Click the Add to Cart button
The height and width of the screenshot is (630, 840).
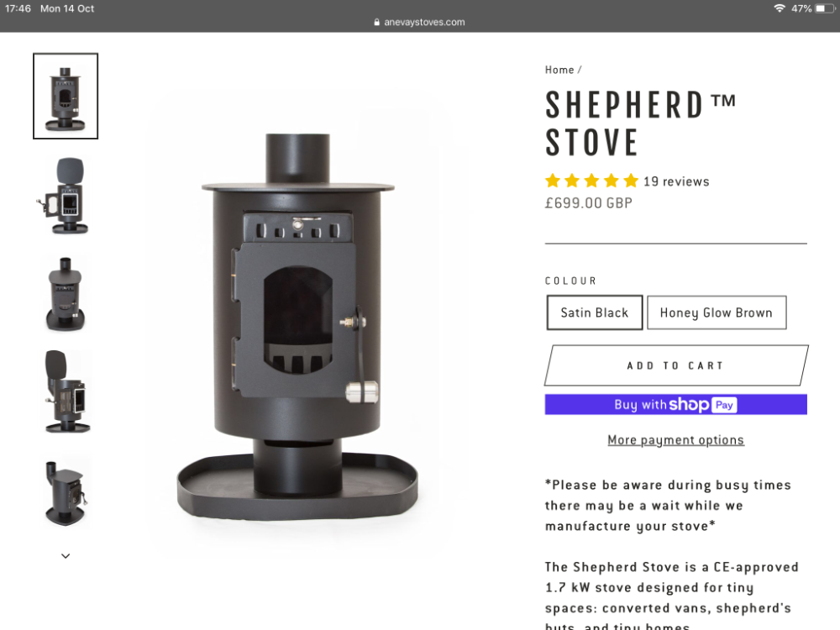(x=676, y=365)
